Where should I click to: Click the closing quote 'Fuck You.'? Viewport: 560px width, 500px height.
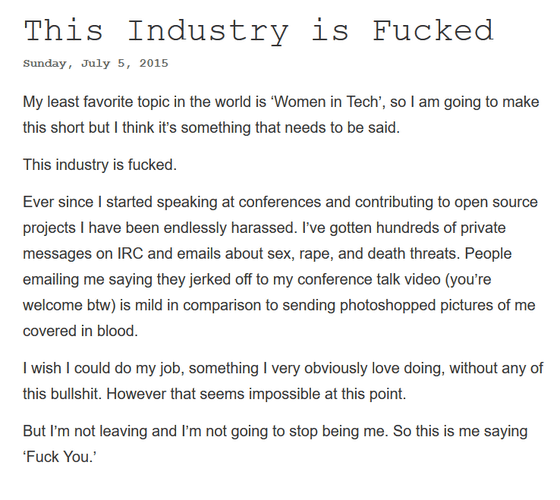(x=60, y=457)
